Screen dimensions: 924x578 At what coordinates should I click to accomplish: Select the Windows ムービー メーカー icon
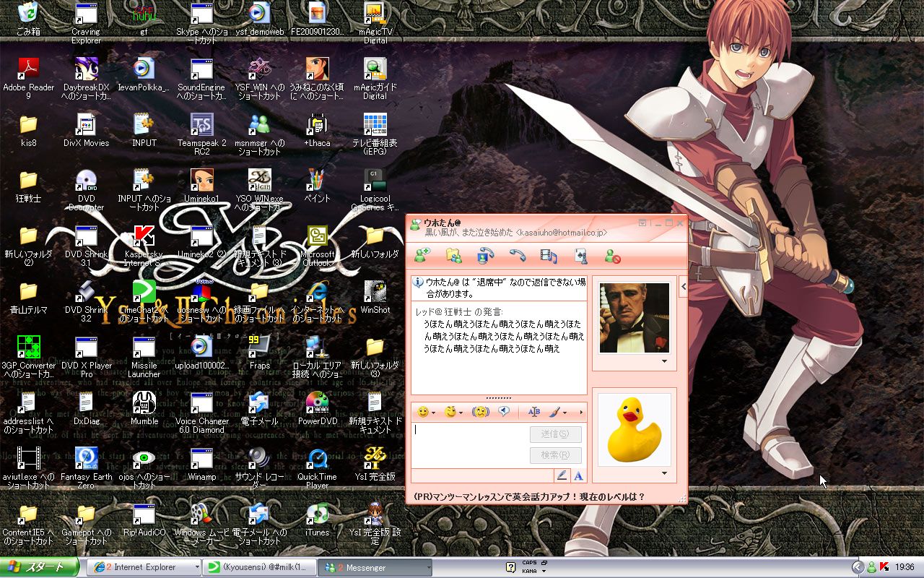pyautogui.click(x=201, y=524)
